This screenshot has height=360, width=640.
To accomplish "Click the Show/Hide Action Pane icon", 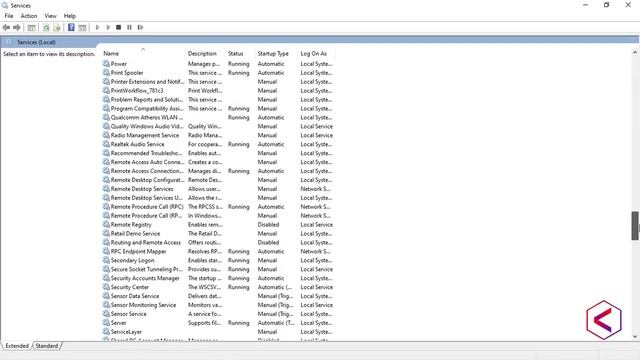I will pos(82,27).
